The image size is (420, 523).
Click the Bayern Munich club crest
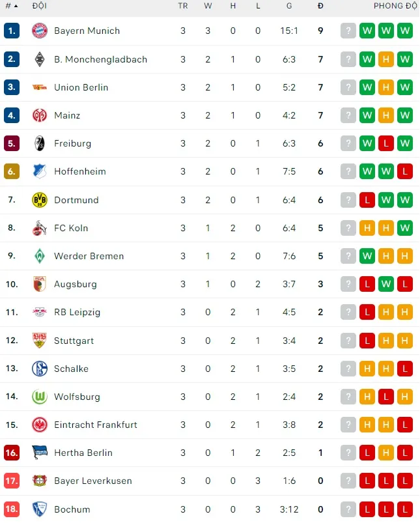40,31
